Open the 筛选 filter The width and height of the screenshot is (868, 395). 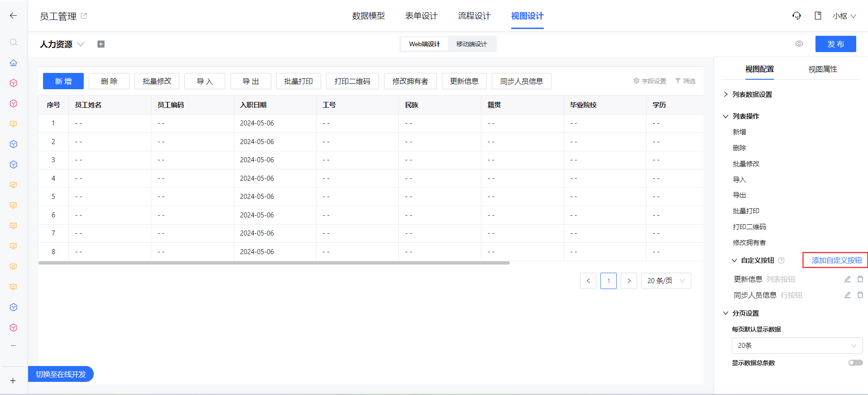point(685,81)
